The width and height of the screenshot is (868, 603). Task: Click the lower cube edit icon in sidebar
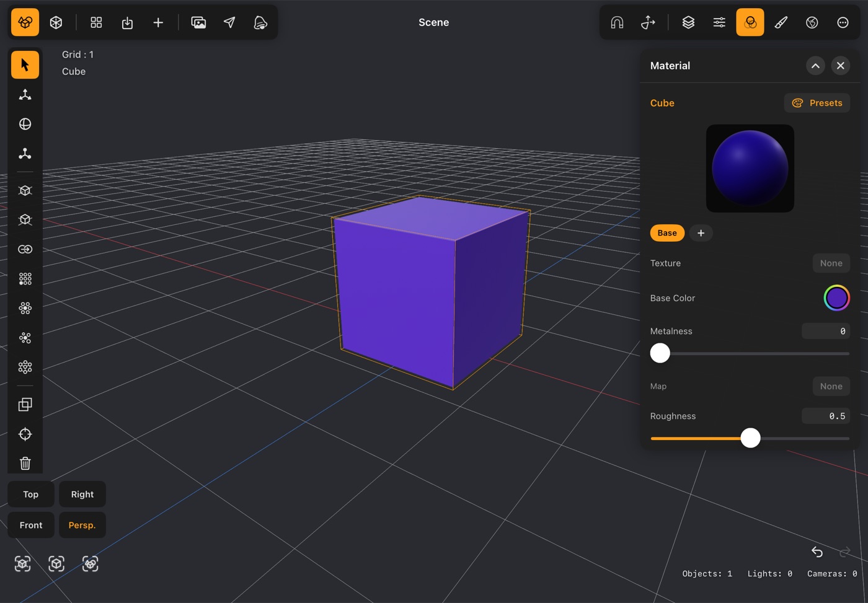[25, 219]
